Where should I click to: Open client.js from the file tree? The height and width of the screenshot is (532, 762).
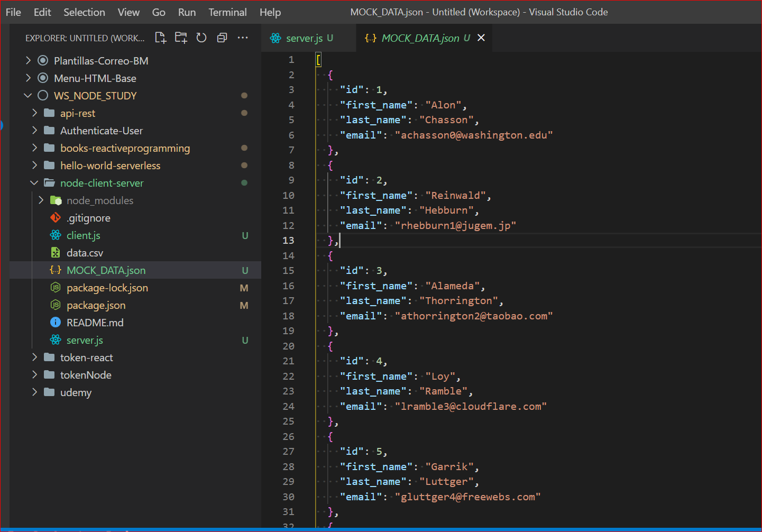coord(84,235)
